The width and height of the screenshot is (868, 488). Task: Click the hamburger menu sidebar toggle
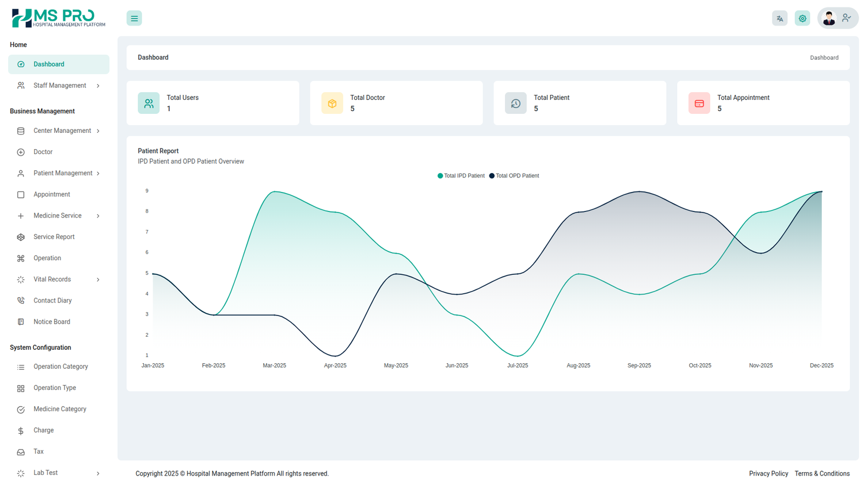click(134, 18)
